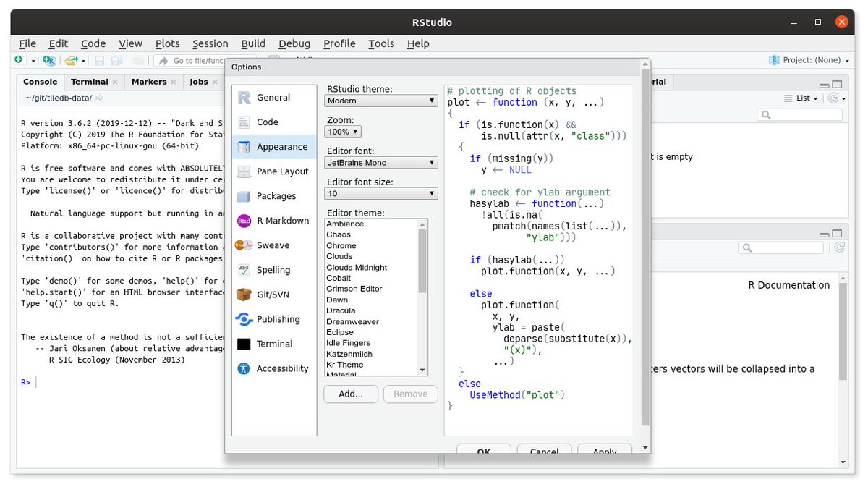The image size is (868, 487).
Task: Click the Save document disk icon
Action: coord(99,61)
